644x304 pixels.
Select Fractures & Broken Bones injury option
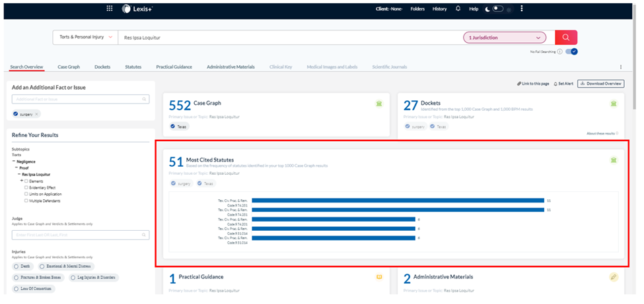(38, 278)
